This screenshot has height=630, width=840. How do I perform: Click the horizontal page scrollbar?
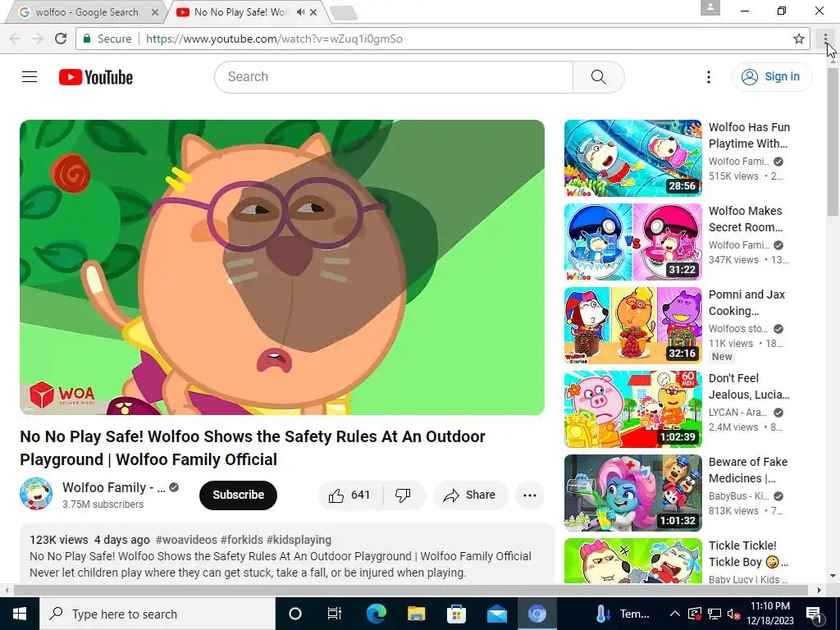pos(410,590)
